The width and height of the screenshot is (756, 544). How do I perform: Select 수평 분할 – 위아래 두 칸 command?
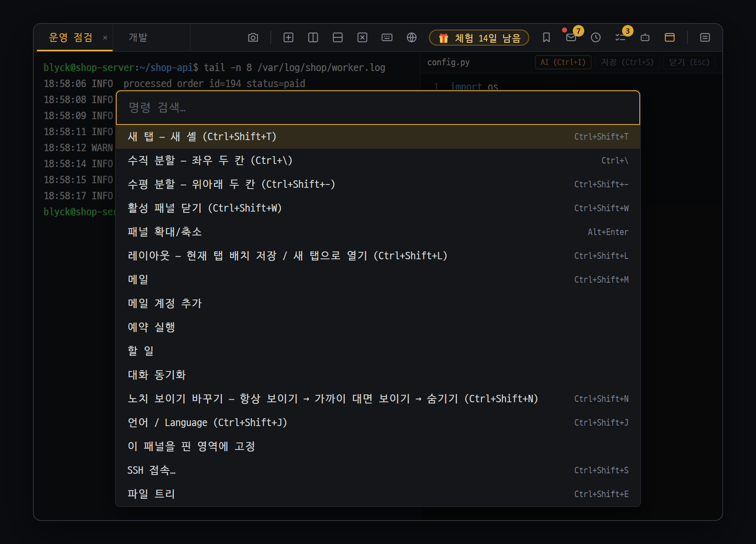[378, 184]
